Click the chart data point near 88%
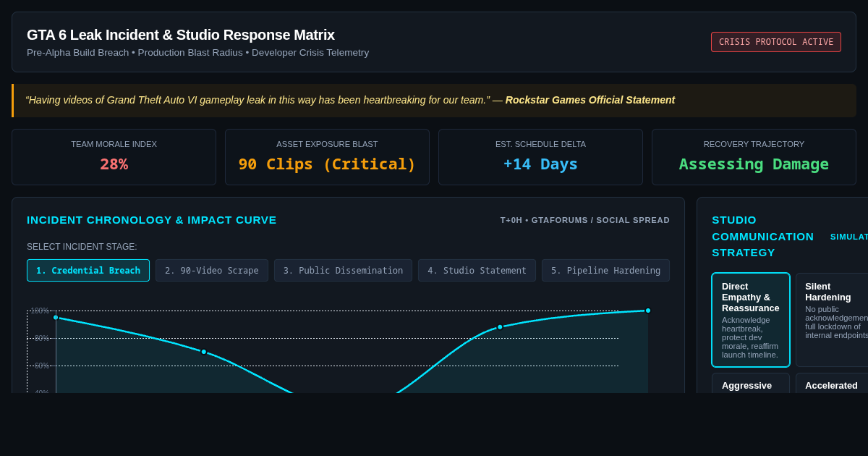 pyautogui.click(x=500, y=327)
